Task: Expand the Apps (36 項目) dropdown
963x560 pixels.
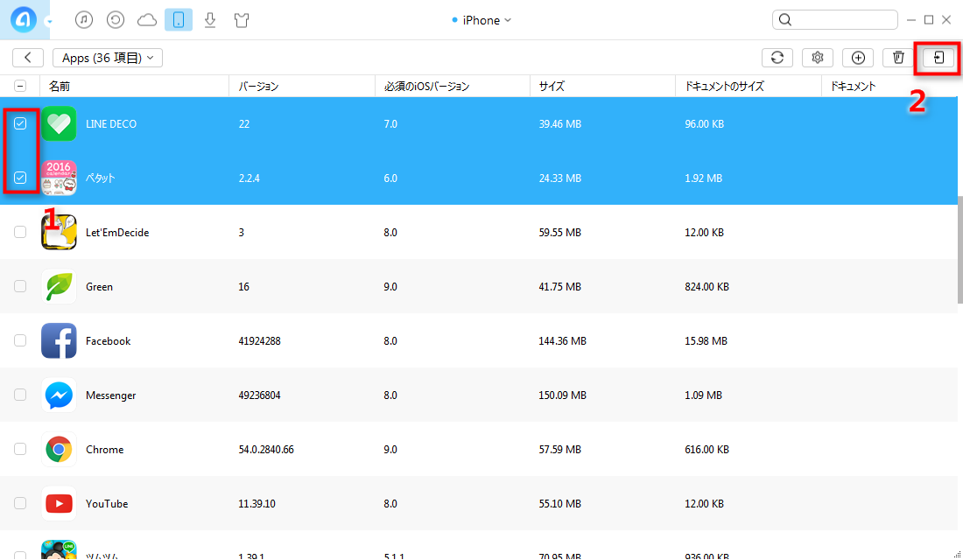Action: [x=108, y=58]
